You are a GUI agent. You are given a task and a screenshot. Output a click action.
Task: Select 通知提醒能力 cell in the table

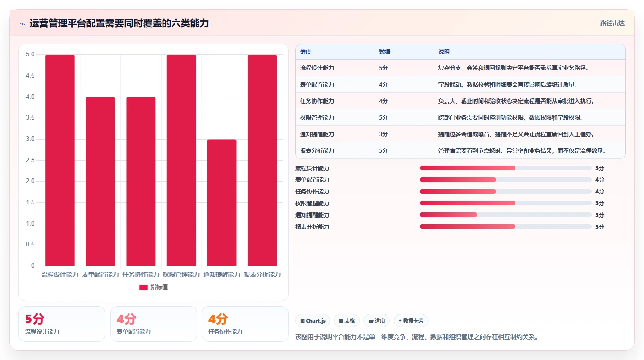click(x=317, y=134)
